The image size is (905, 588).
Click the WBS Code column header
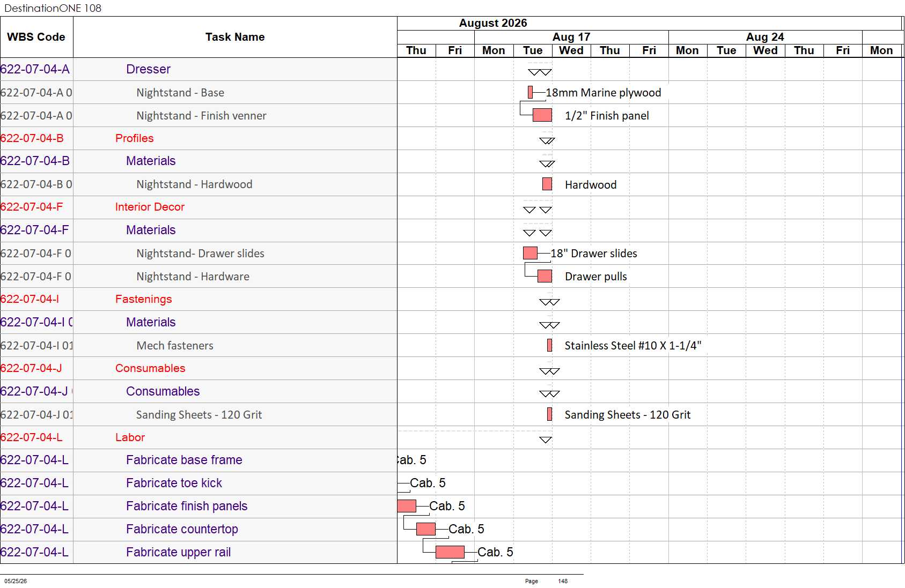[x=36, y=37]
